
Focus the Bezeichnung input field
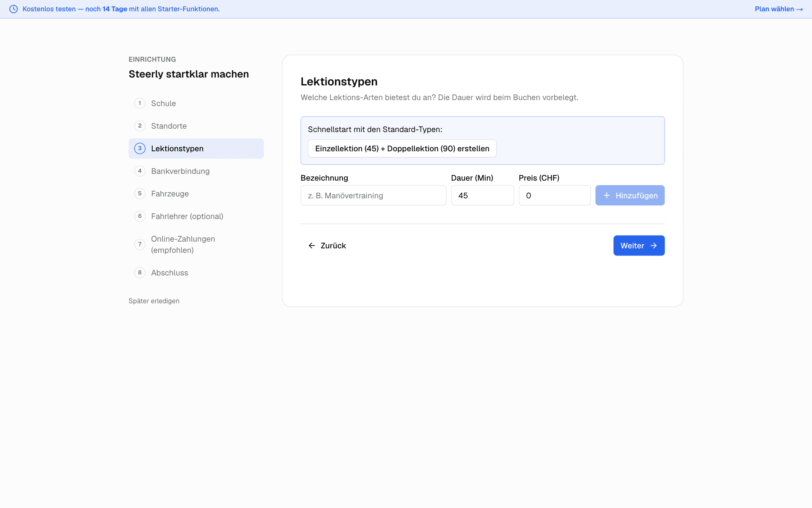coord(373,195)
